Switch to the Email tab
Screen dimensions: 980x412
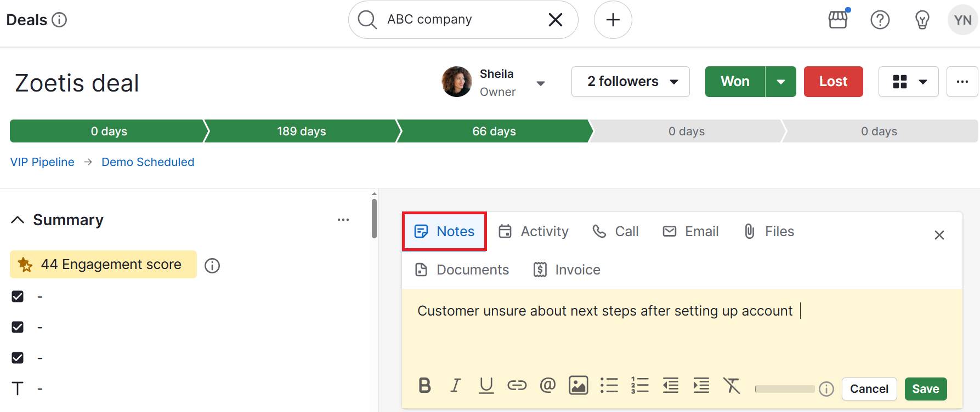[691, 231]
